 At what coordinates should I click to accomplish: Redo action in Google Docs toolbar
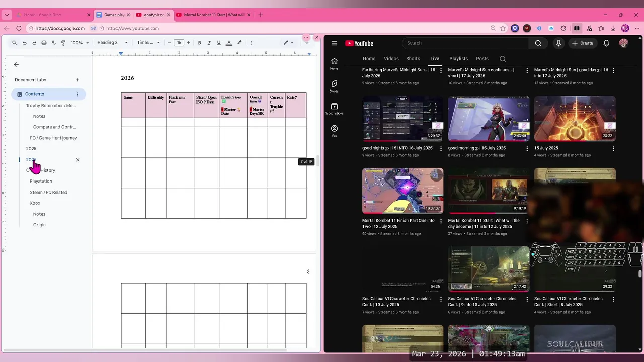point(34,43)
